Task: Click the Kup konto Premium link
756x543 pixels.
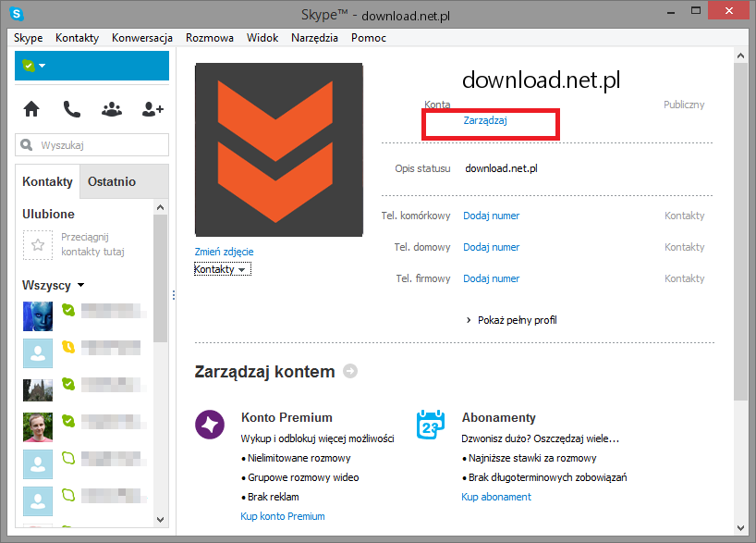Action: (283, 516)
